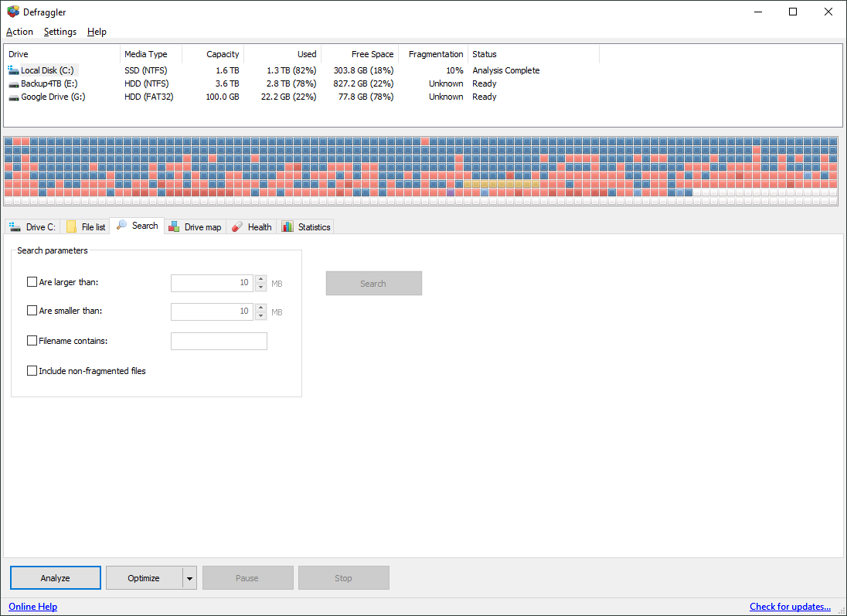Screen dimensions: 847x616
Task: Click the Drive C: tab icon
Action: [15, 227]
